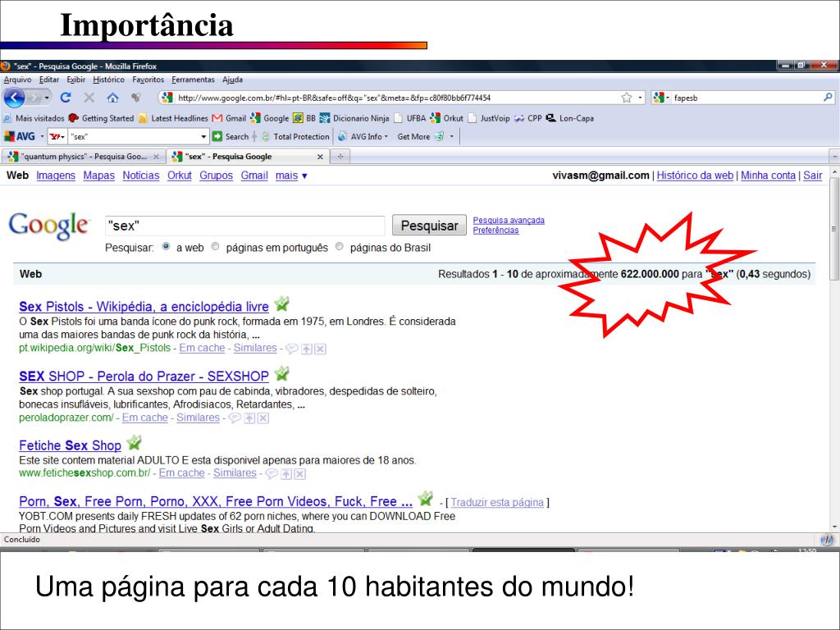840x630 pixels.
Task: Open the Ferramentas menu
Action: pos(194,80)
